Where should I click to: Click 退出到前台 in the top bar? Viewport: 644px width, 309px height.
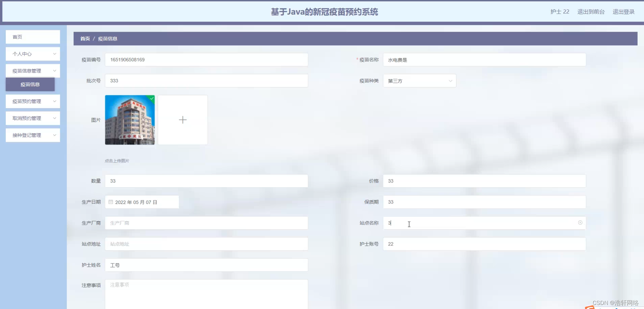[x=590, y=11]
